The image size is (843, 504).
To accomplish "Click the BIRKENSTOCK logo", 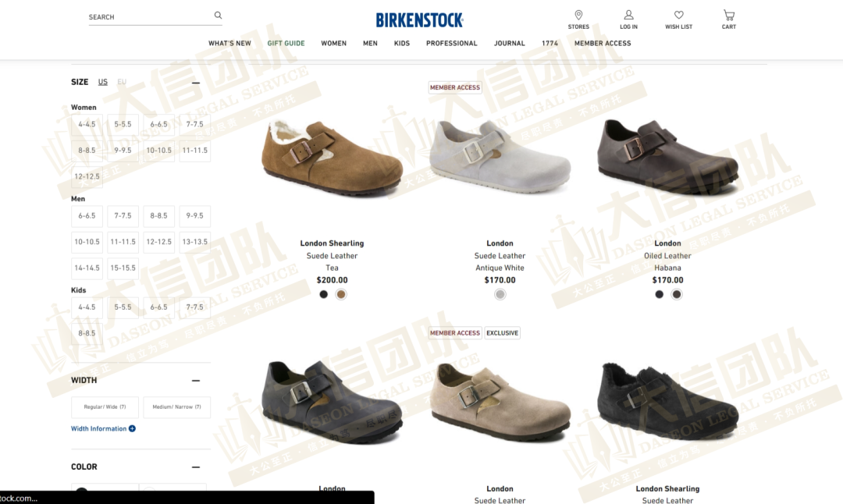I will click(419, 20).
